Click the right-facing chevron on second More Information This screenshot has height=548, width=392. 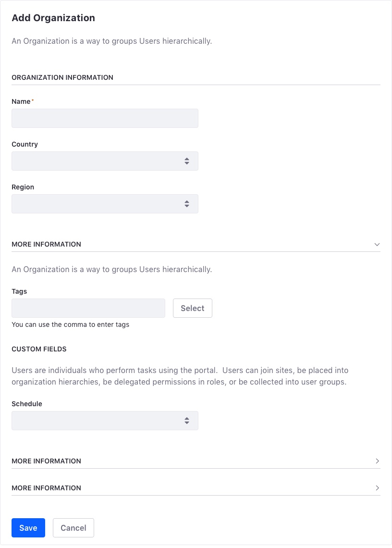click(377, 461)
